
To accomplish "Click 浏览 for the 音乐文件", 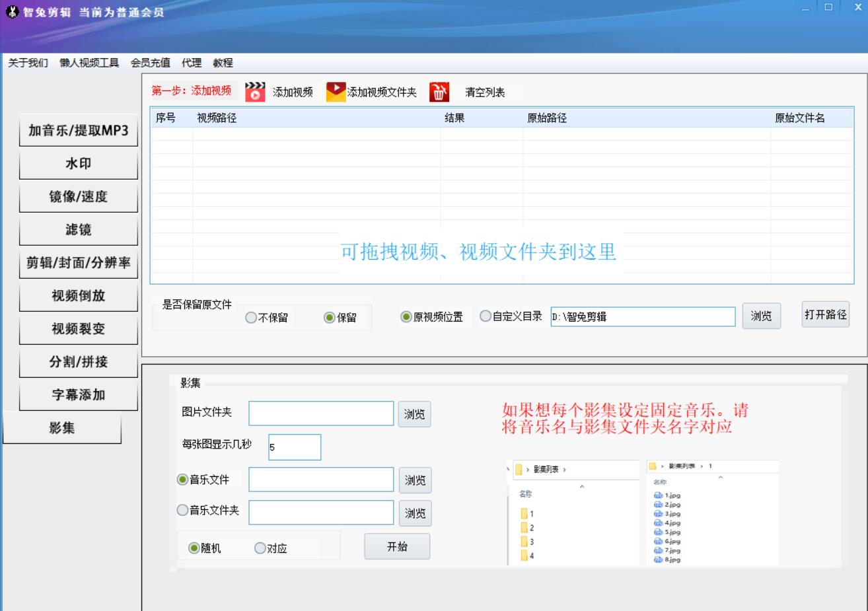I will (415, 480).
